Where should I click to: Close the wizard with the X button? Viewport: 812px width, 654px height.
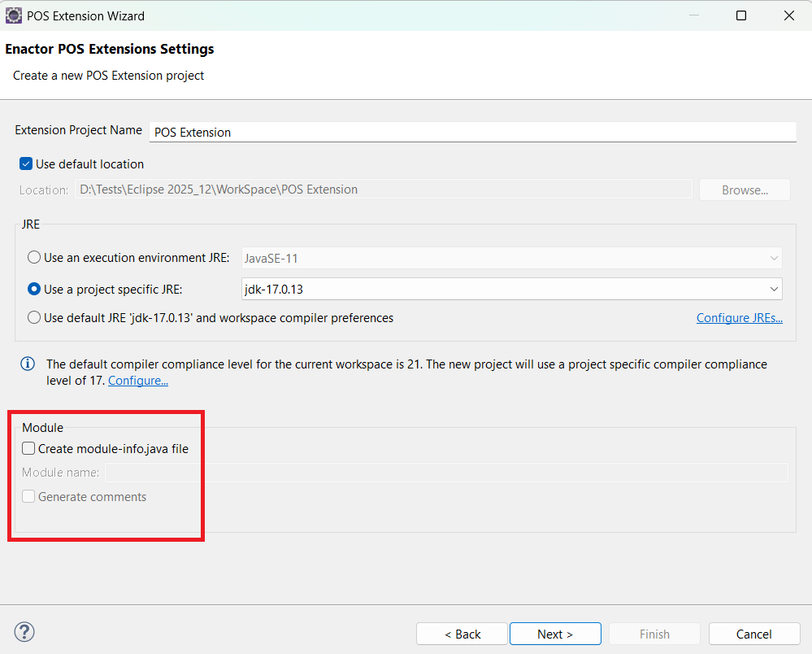click(x=788, y=15)
